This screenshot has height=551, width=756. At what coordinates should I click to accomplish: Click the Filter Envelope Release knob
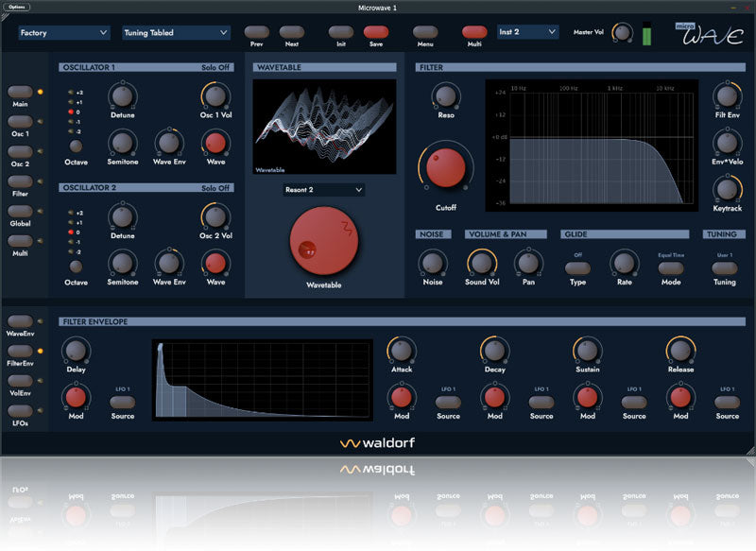pyautogui.click(x=680, y=351)
